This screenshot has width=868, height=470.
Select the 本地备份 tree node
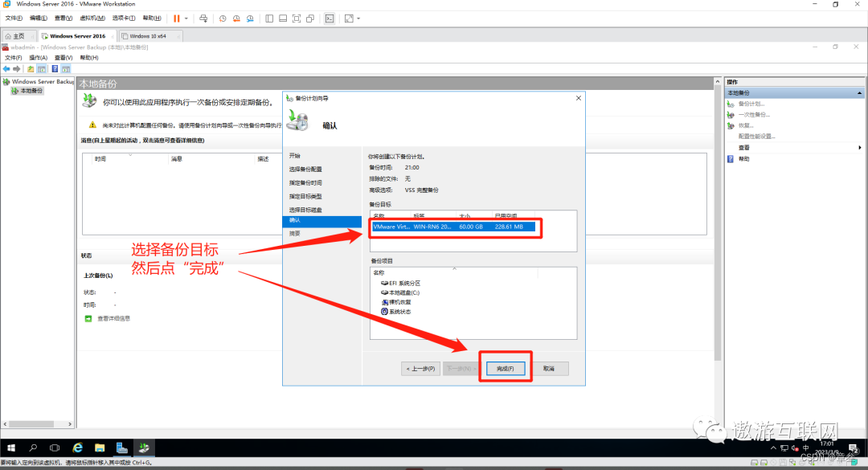(27, 91)
